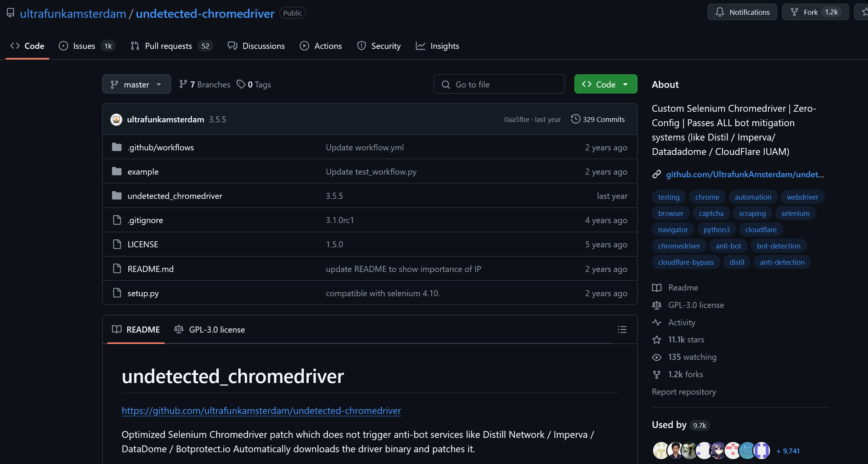The image size is (868, 464).
Task: Click the 'automation' topic tag
Action: point(753,197)
